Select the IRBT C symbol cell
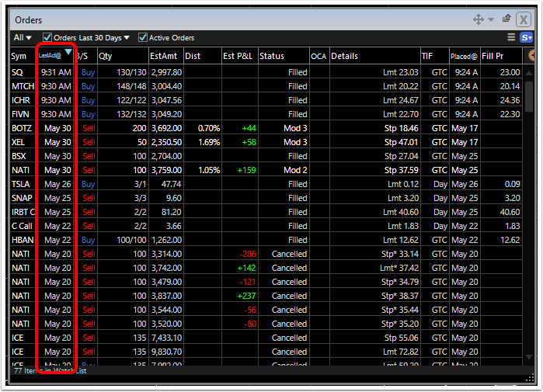This screenshot has width=543, height=392. click(x=23, y=212)
